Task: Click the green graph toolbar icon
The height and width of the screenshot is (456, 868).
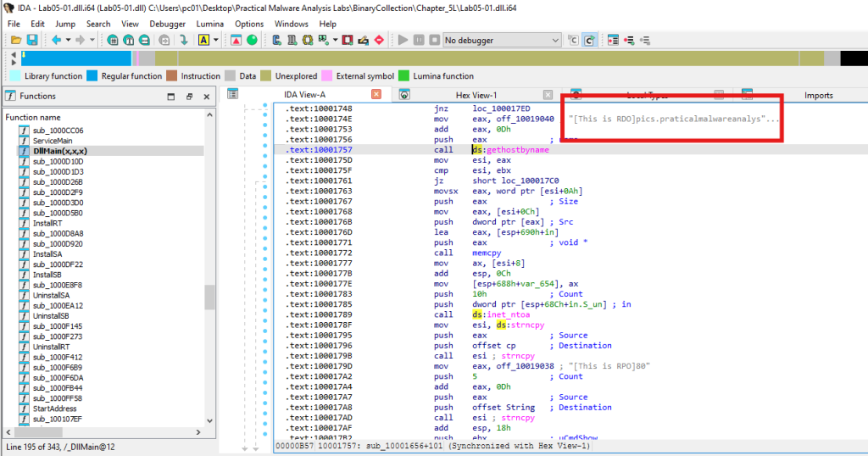Action: pos(323,41)
